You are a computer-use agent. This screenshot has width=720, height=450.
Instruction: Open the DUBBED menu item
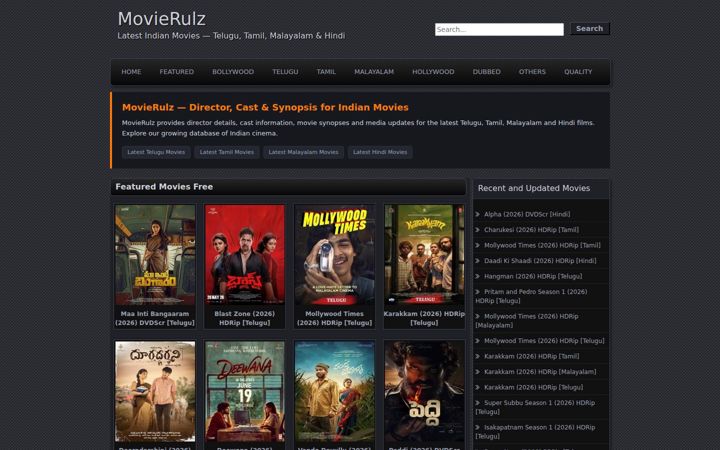click(487, 72)
